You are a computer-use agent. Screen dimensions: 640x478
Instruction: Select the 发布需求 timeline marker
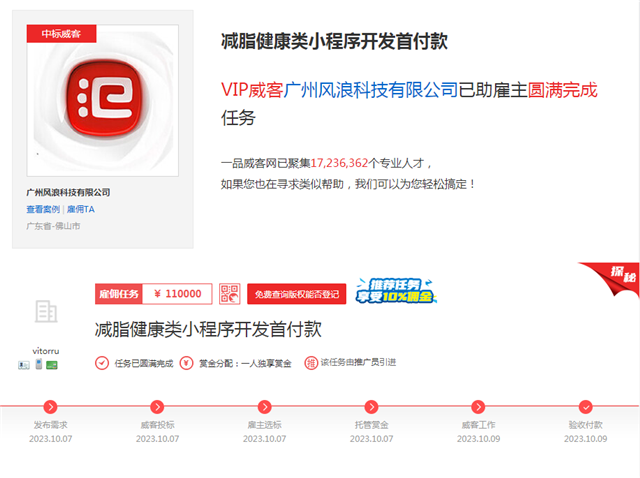pyautogui.click(x=51, y=407)
